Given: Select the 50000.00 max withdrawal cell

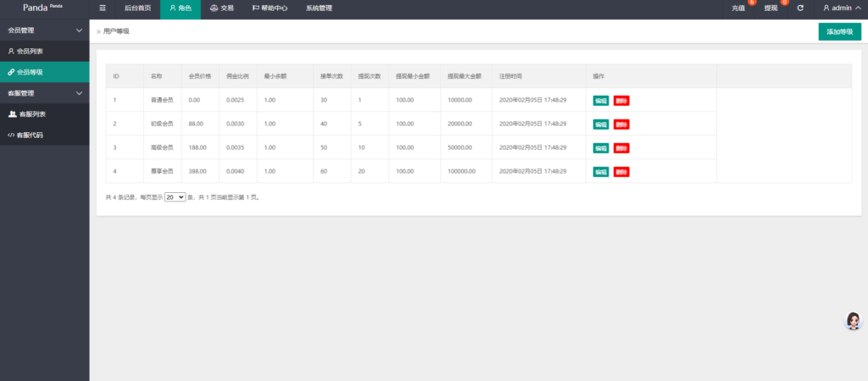Looking at the screenshot, I should 466,147.
